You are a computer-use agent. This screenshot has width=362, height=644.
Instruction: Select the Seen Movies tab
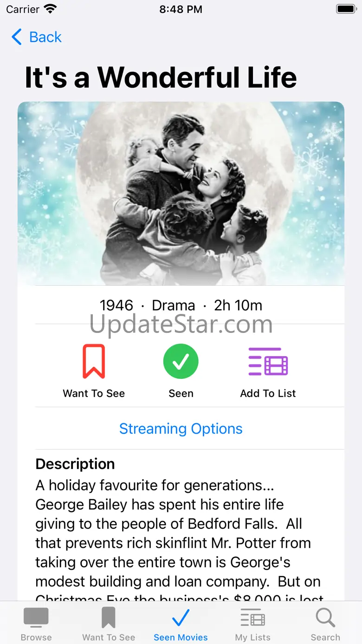181,624
